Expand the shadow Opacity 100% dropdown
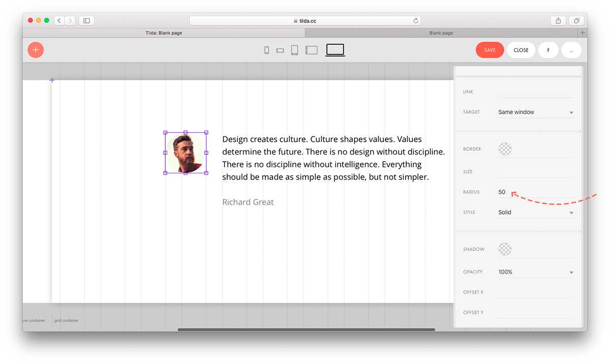The width and height of the screenshot is (610, 364). [536, 272]
